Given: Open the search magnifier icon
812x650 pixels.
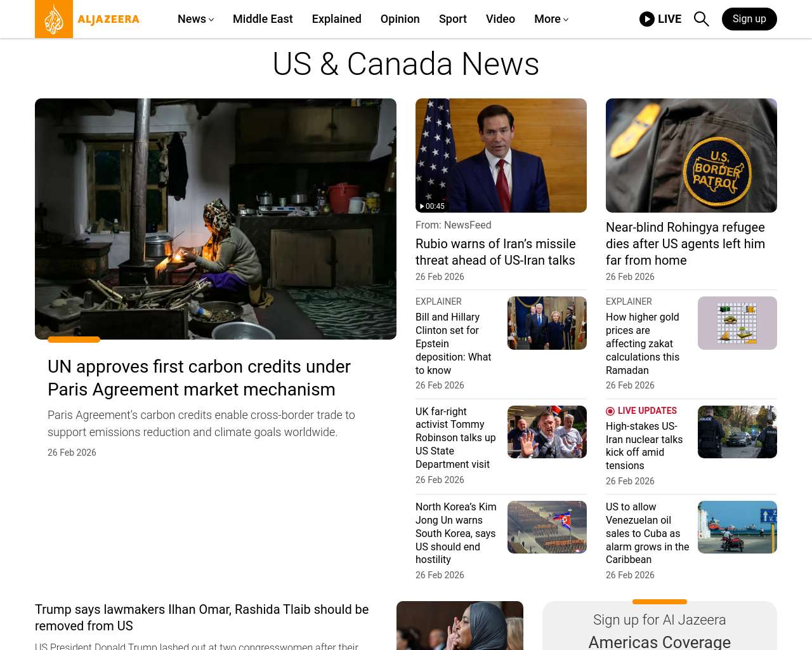Looking at the screenshot, I should [701, 19].
